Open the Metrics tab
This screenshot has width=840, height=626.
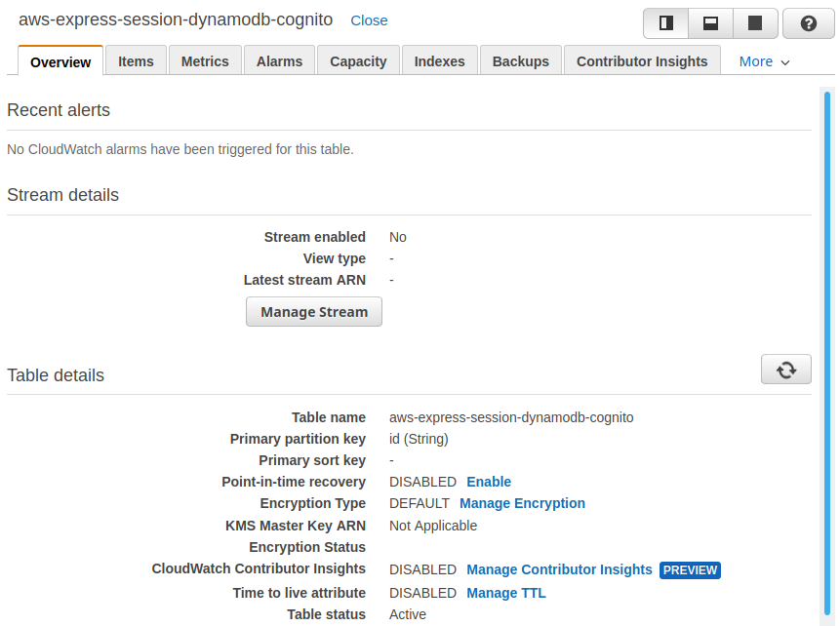[x=205, y=61]
